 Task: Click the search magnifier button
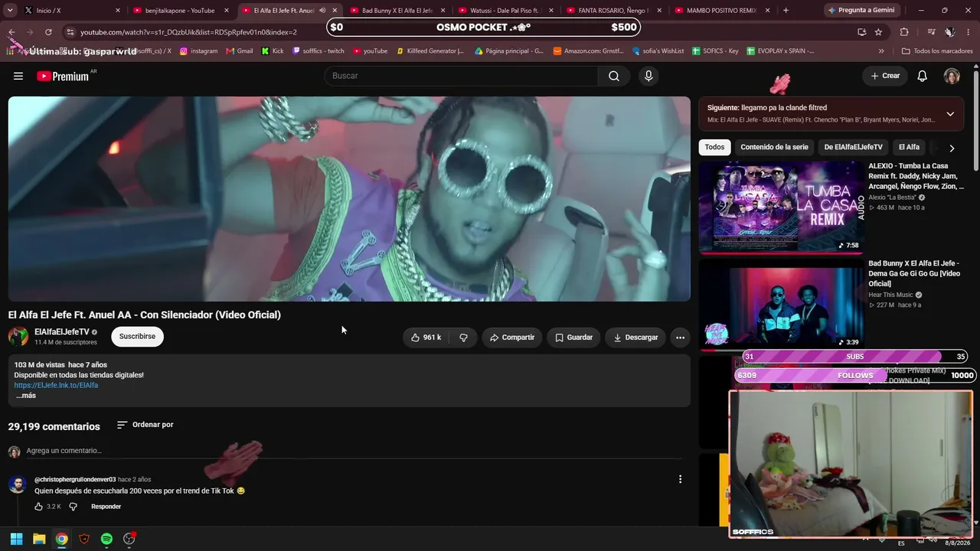pyautogui.click(x=614, y=76)
